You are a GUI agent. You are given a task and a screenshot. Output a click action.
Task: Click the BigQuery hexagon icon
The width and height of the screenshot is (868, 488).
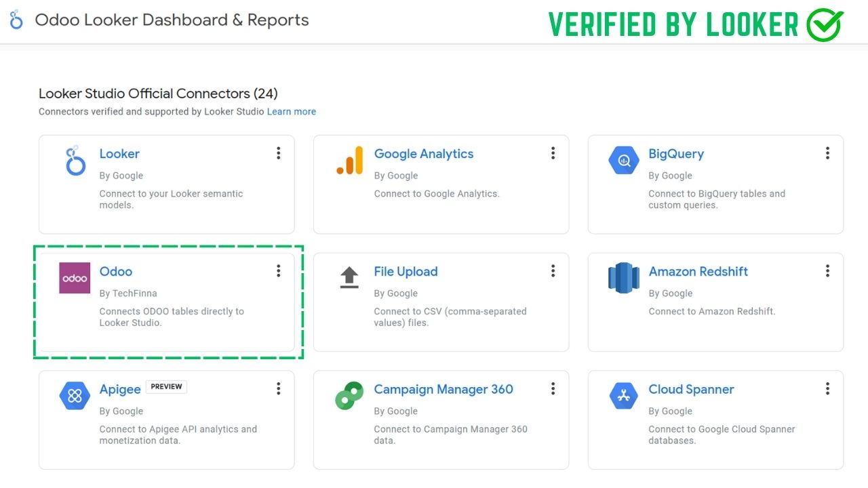pyautogui.click(x=624, y=161)
